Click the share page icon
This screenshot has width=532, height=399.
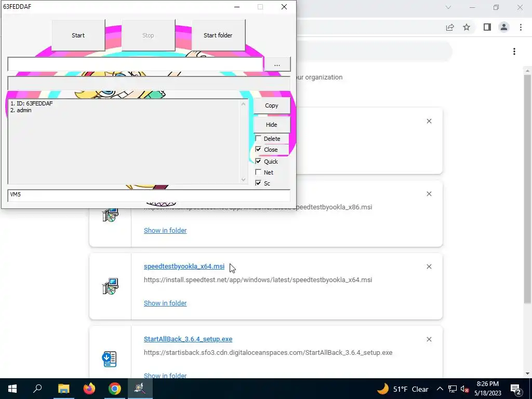click(450, 27)
